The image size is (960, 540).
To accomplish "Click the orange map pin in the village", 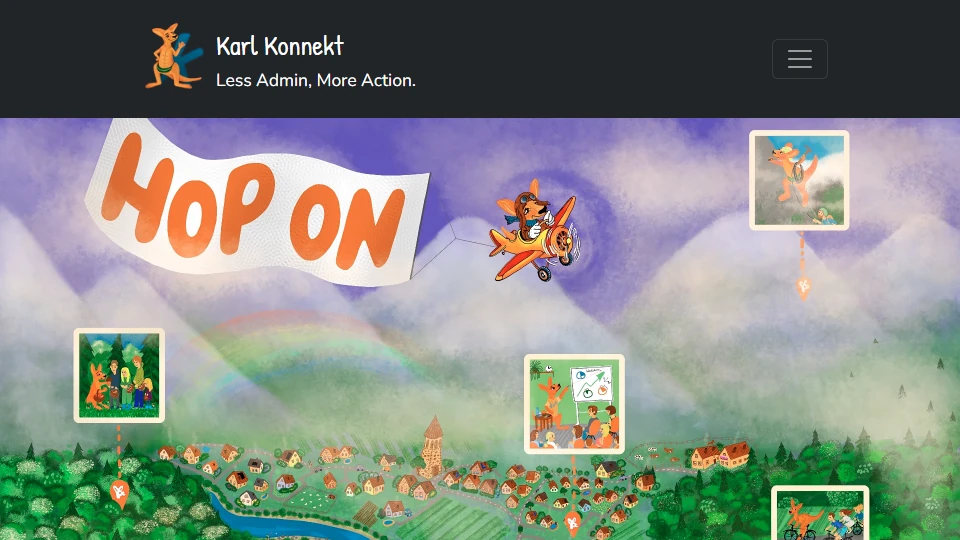I will click(573, 524).
